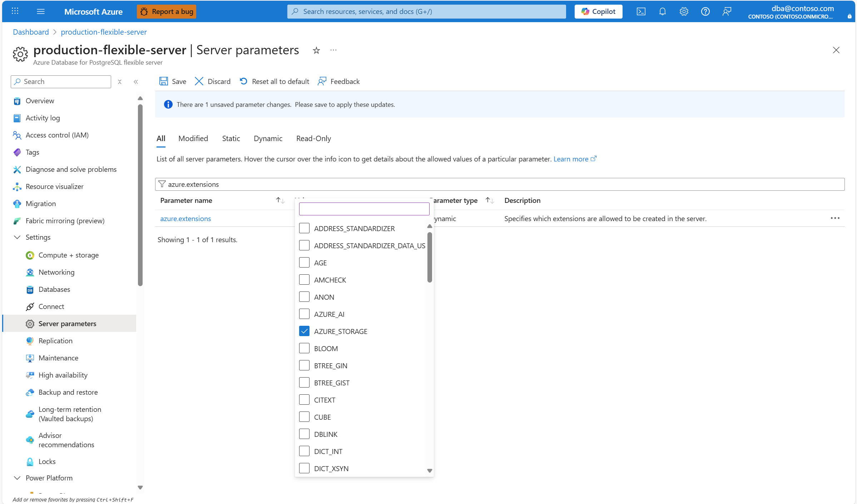The image size is (857, 504).
Task: Click the Save disk icon
Action: 164,81
